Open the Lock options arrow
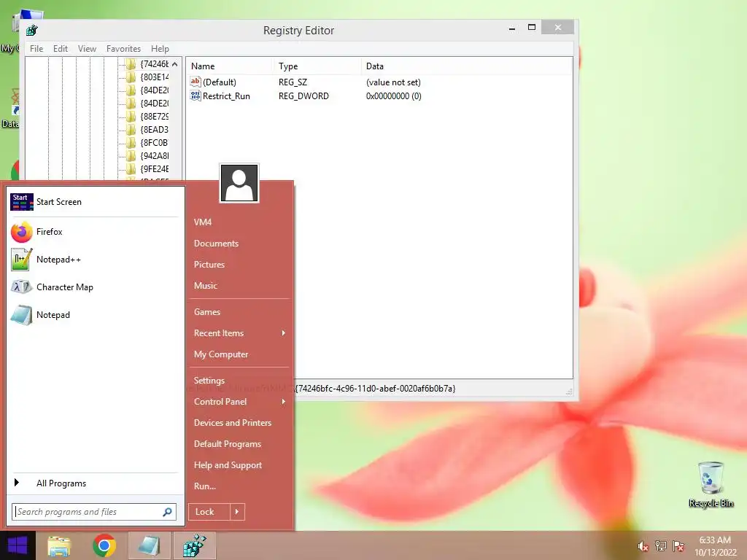 237,512
